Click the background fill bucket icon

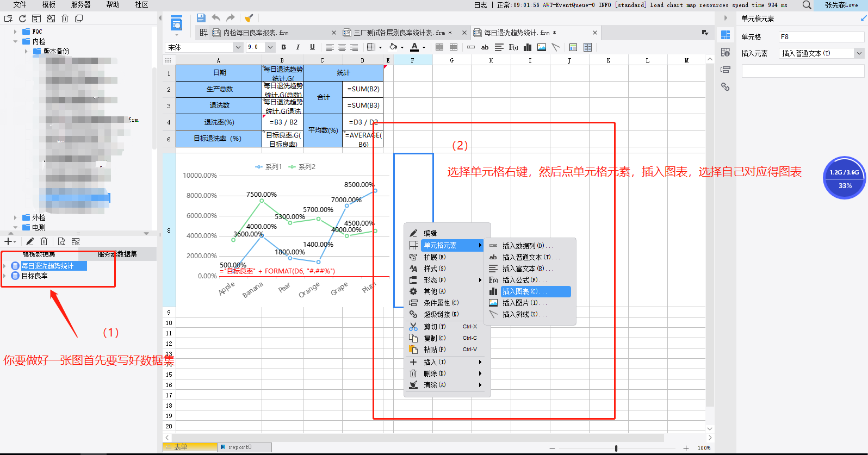pyautogui.click(x=393, y=47)
